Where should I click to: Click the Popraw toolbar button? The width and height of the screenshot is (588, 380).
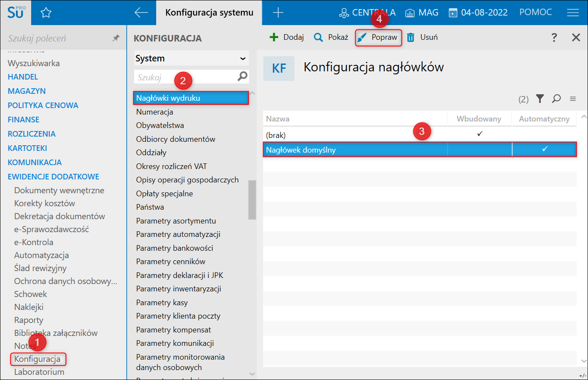(x=379, y=38)
